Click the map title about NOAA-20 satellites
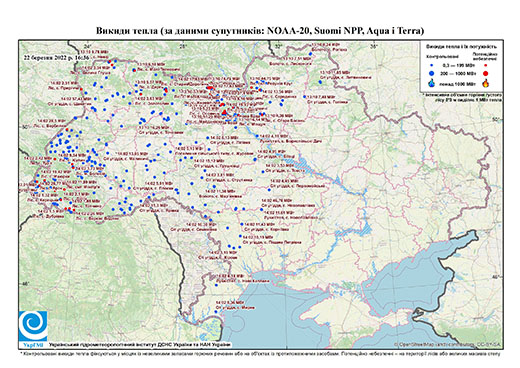 pyautogui.click(x=260, y=31)
